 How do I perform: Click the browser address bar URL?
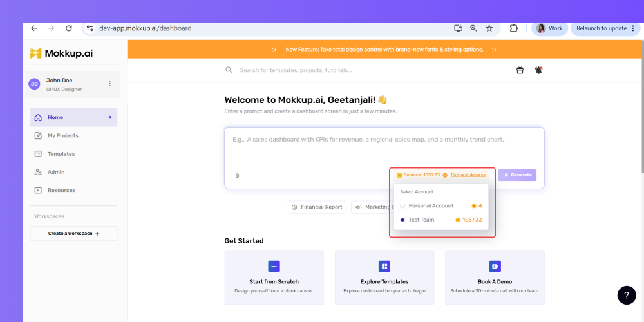145,28
